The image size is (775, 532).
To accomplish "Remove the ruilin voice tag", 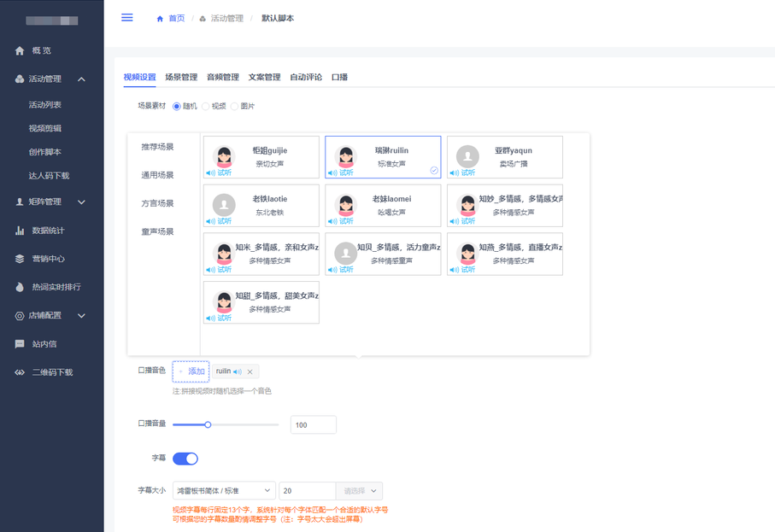I will pos(250,371).
